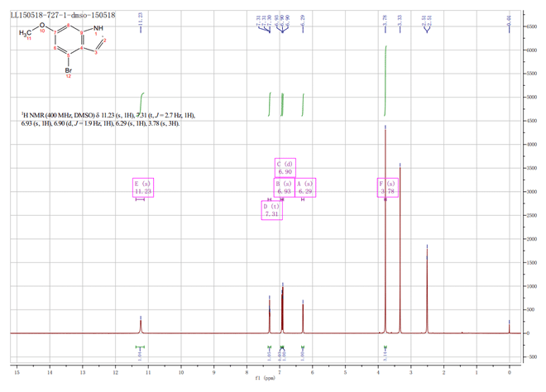The image size is (546, 392).
Task: Click the 3.33 peak label at top
Action: click(x=400, y=20)
